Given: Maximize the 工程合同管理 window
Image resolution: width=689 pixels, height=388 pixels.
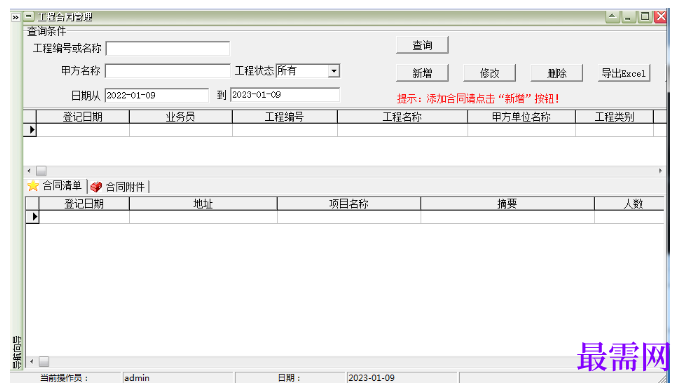Looking at the screenshot, I should pyautogui.click(x=645, y=17).
